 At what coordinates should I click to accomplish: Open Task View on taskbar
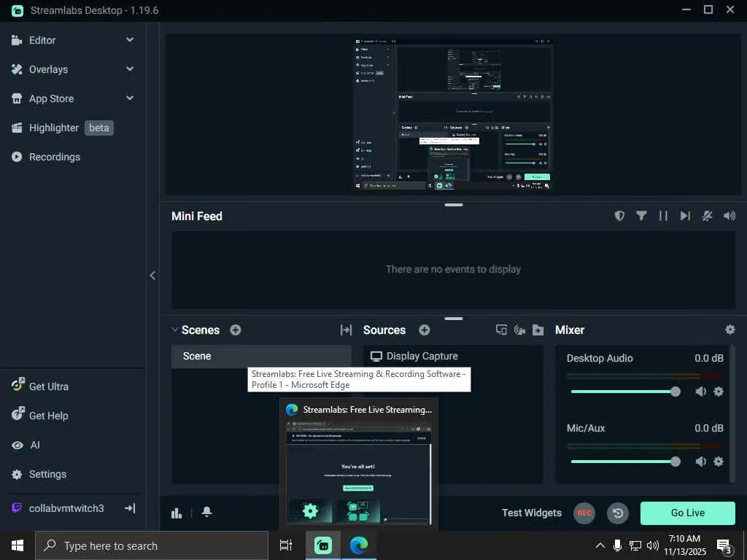pyautogui.click(x=285, y=545)
